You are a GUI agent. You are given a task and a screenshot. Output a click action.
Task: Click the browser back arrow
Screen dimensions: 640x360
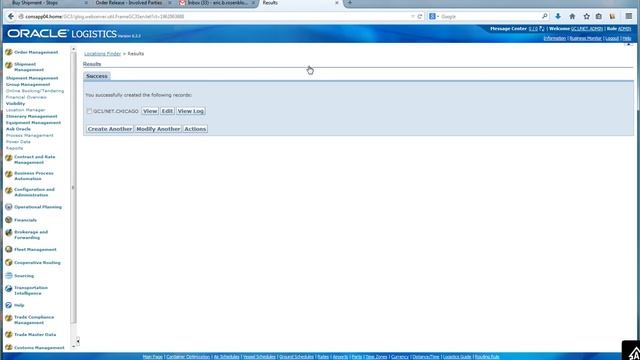coord(11,16)
